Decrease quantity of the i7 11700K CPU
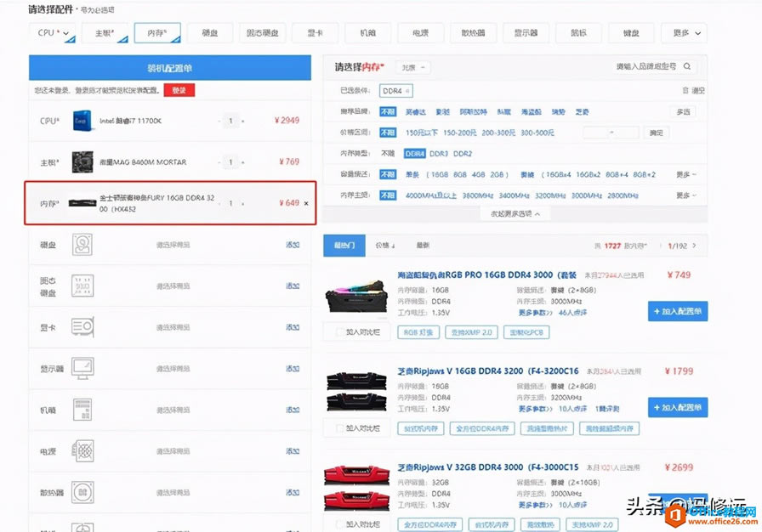Screen dimensions: 762x532 (219, 121)
